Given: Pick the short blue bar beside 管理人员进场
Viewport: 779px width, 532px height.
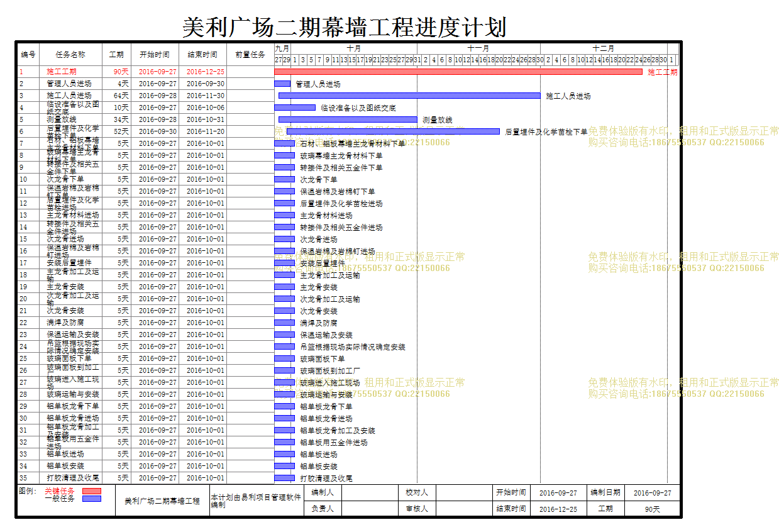Looking at the screenshot, I should pos(282,84).
